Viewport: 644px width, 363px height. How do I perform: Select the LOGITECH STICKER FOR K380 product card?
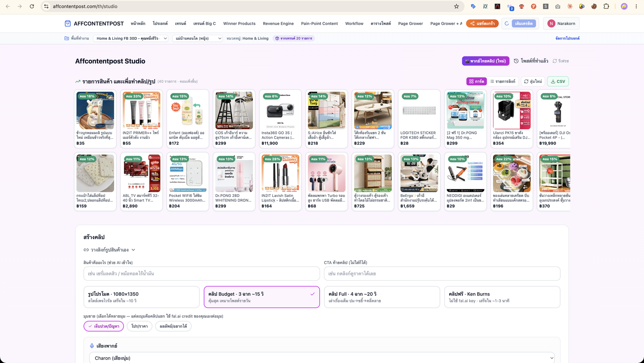click(419, 119)
